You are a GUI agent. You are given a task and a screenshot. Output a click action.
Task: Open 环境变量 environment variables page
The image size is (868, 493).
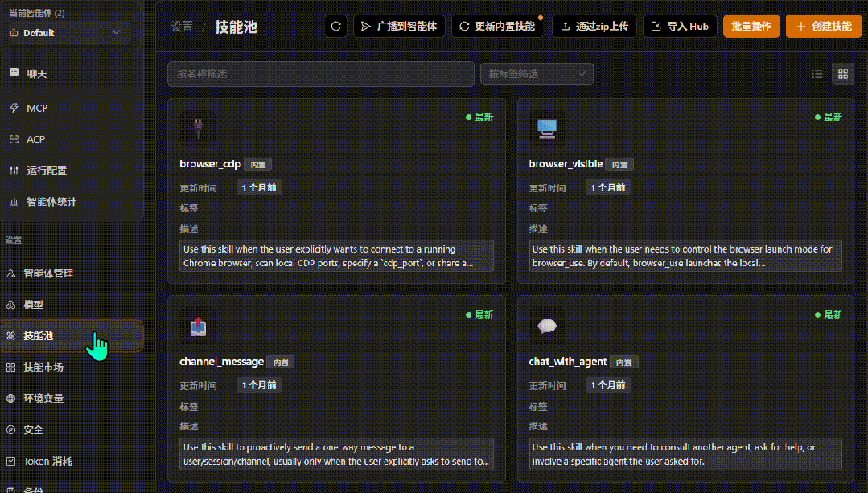point(72,398)
